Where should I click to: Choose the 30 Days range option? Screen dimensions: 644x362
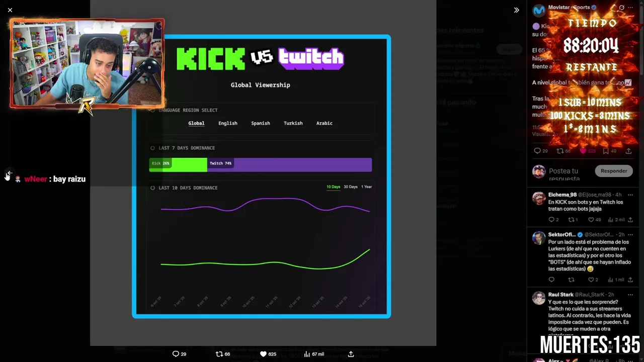pyautogui.click(x=350, y=187)
